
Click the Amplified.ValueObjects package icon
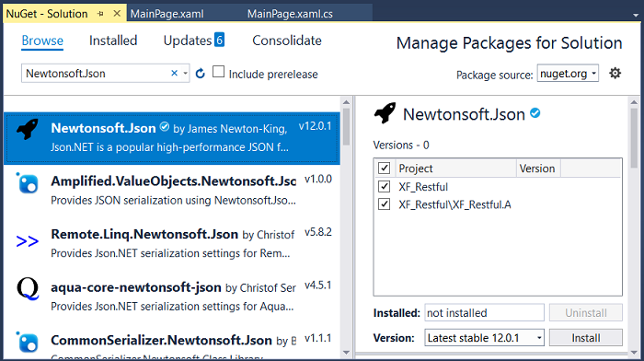click(28, 183)
